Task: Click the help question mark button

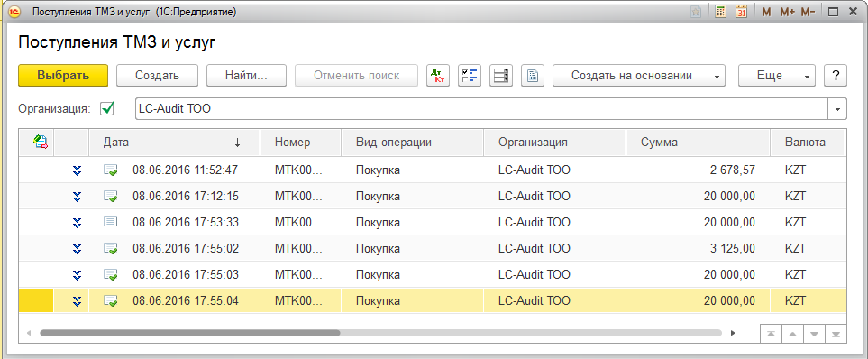Action: coord(836,76)
